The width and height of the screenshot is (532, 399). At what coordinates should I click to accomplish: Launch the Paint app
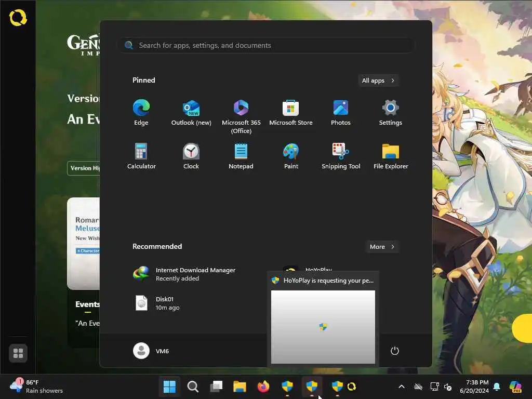click(291, 156)
